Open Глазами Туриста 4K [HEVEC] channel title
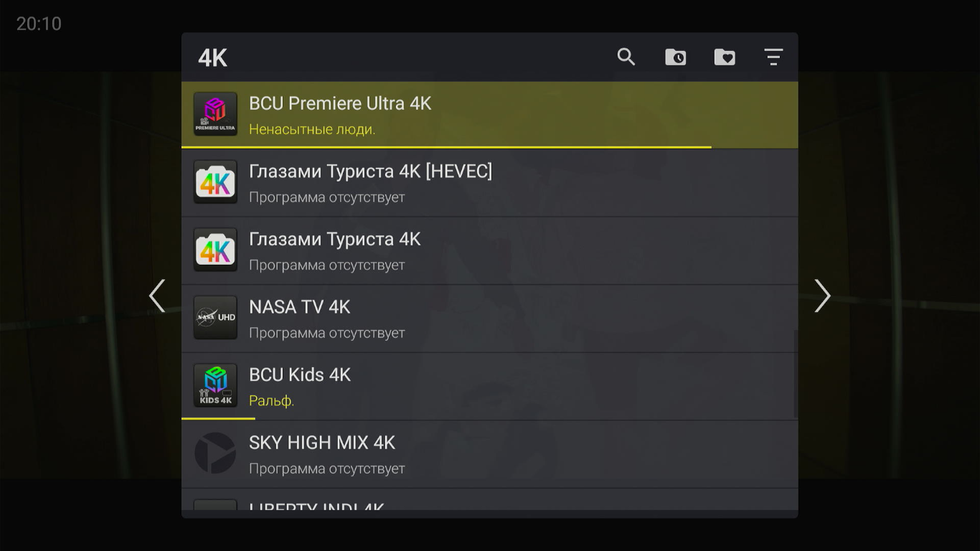 pyautogui.click(x=370, y=171)
